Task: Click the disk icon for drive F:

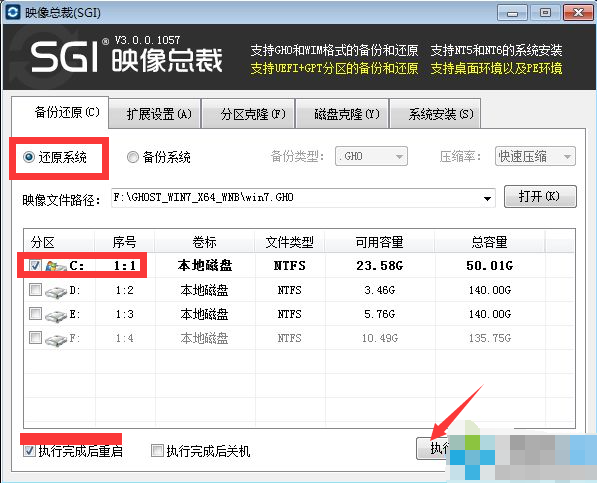Action: (x=56, y=339)
